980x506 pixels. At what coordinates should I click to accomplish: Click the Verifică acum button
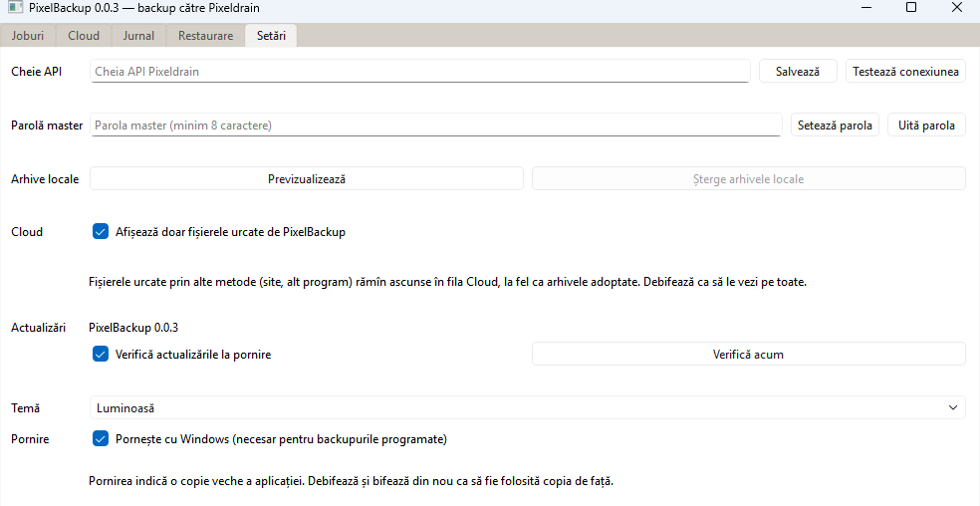749,354
